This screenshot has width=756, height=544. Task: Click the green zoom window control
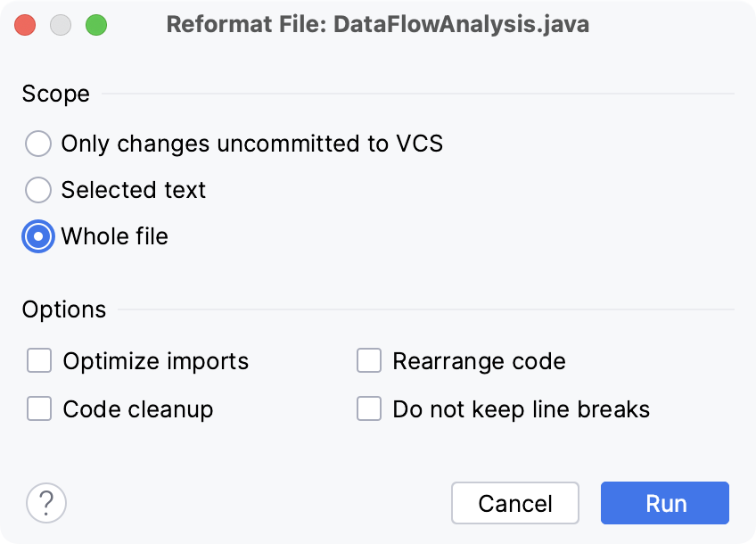94,25
